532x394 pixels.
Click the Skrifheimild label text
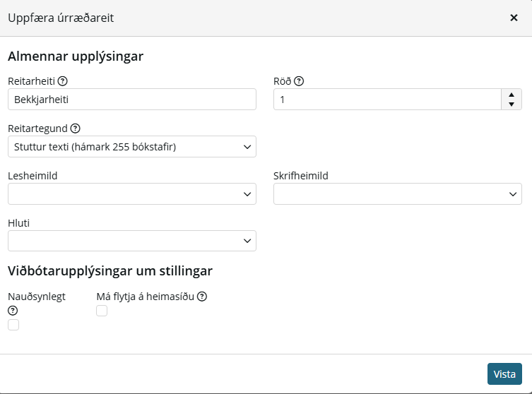301,176
